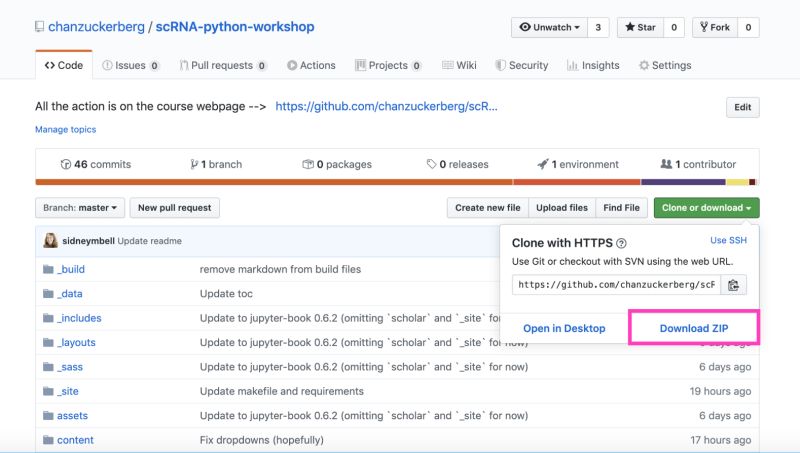This screenshot has width=800, height=453.
Task: Open the _build folder name
Action: [71, 269]
